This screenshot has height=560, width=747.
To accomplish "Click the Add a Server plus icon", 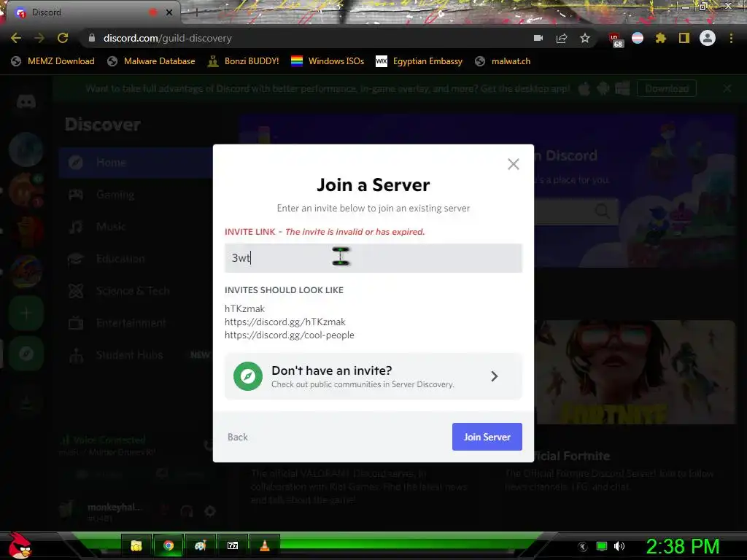I will (26, 314).
